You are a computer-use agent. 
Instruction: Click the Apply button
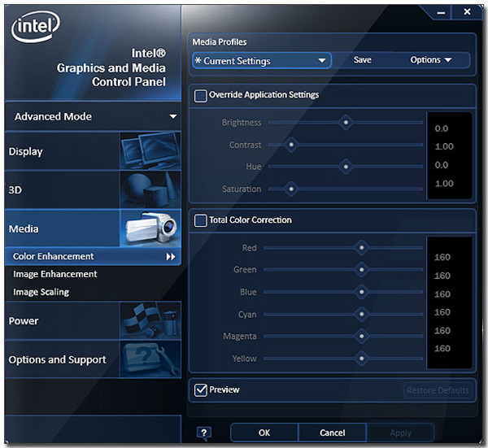(400, 433)
